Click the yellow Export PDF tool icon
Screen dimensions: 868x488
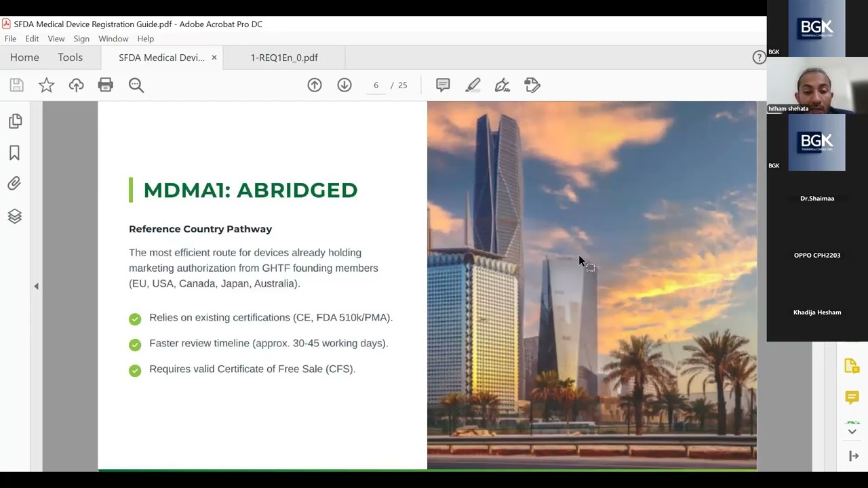(852, 366)
